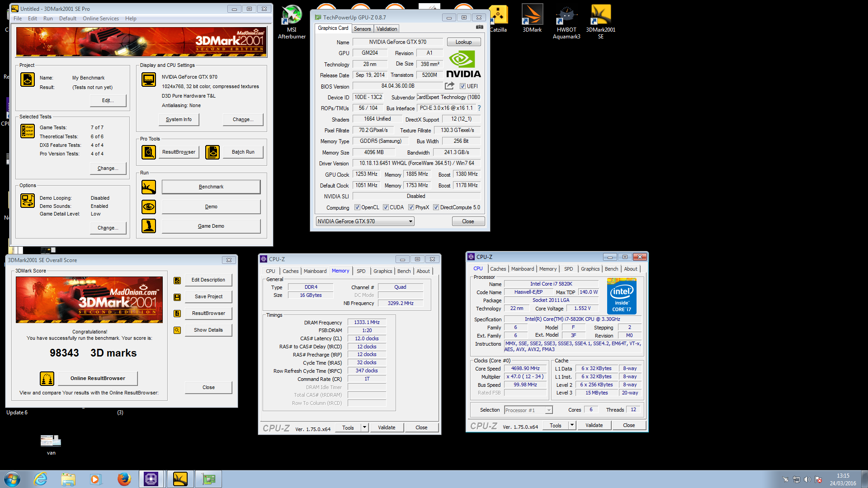Viewport: 868px width, 488px height.
Task: Click the 3DMark2001 banner in main window
Action: click(142, 42)
